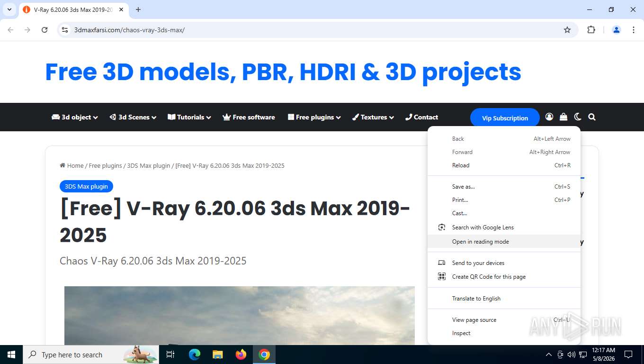The width and height of the screenshot is (644, 364).
Task: Open the tab search dropdown arrow
Action: [x=9, y=9]
